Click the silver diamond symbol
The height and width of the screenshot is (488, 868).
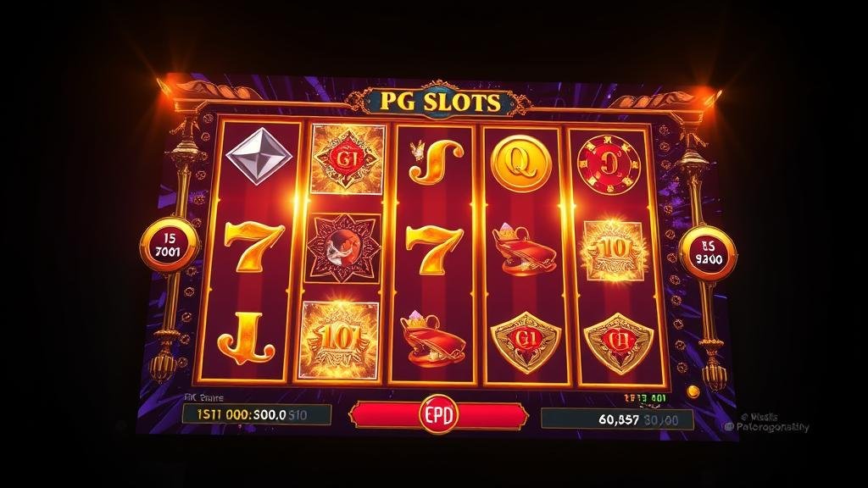(x=259, y=156)
